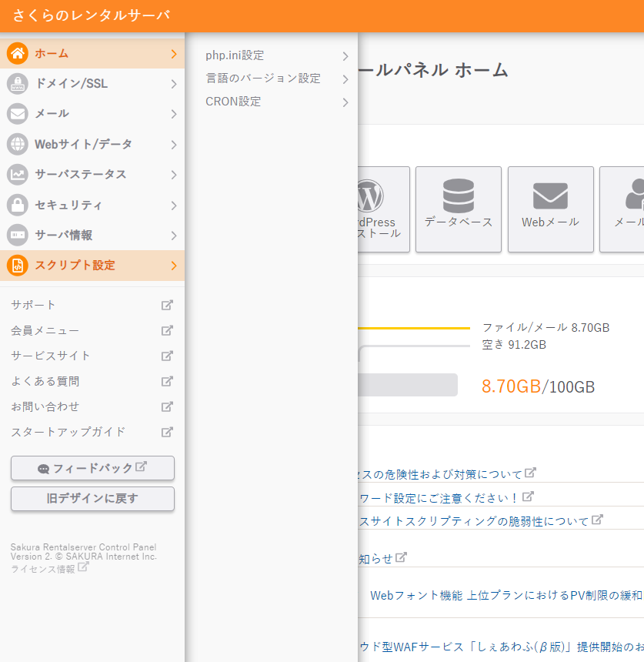Click the external link icon beside よくある質問
644x662 pixels.
[x=167, y=381]
